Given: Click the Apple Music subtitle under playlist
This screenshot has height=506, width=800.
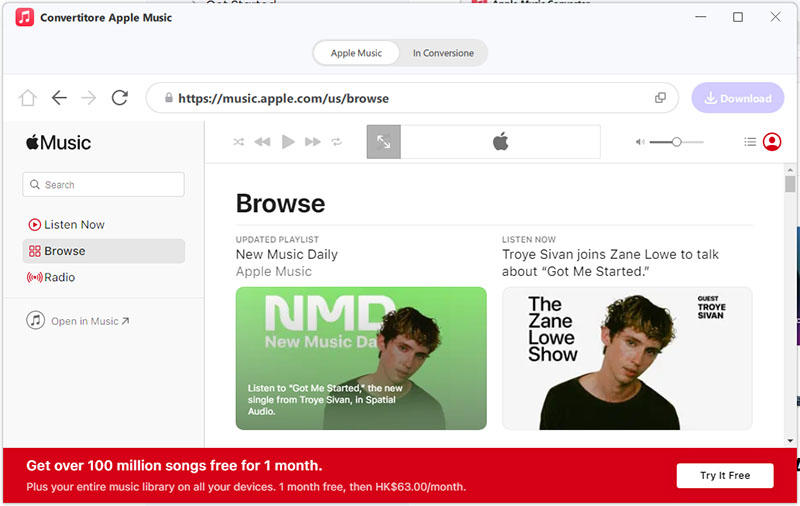Looking at the screenshot, I should pyautogui.click(x=273, y=271).
